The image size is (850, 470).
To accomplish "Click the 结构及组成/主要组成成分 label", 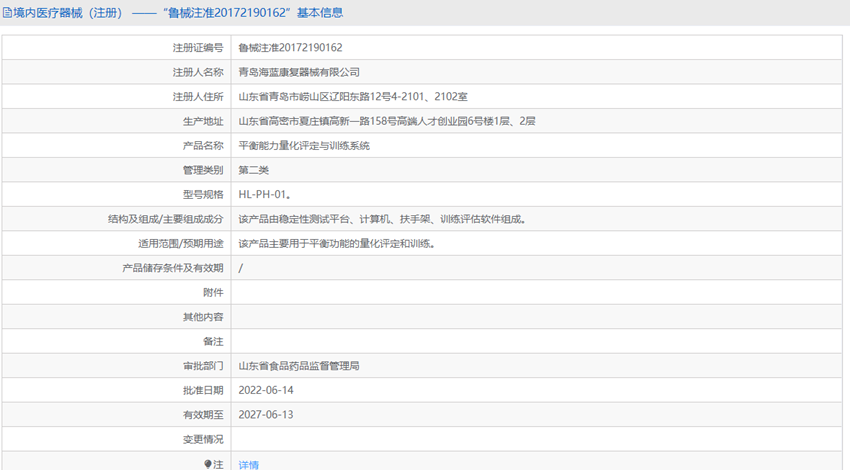I will [x=165, y=219].
